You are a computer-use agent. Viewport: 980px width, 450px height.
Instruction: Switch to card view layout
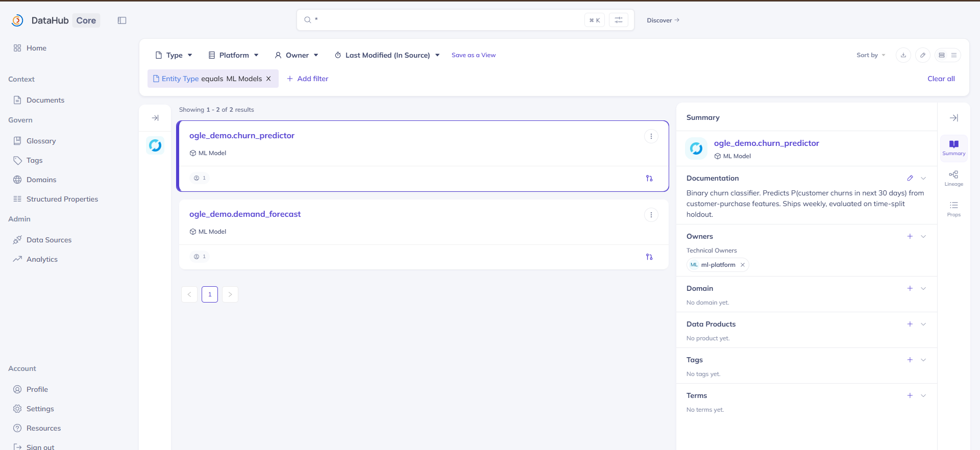942,55
